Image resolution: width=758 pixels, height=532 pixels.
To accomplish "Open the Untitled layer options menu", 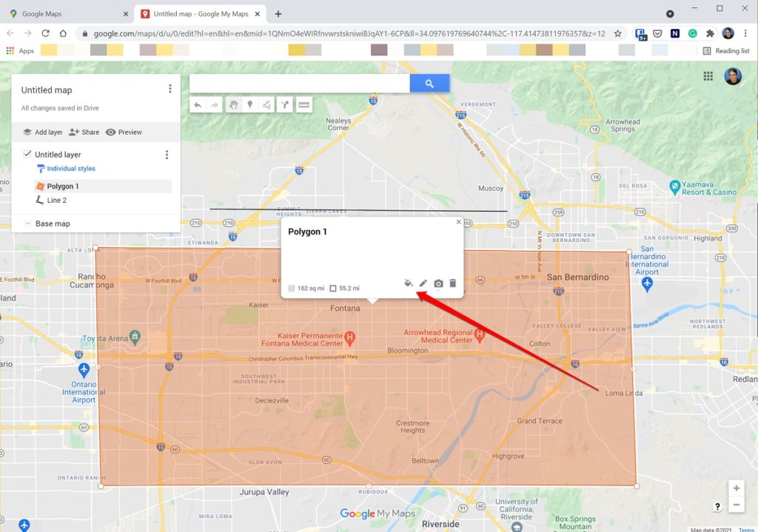I will pos(167,154).
